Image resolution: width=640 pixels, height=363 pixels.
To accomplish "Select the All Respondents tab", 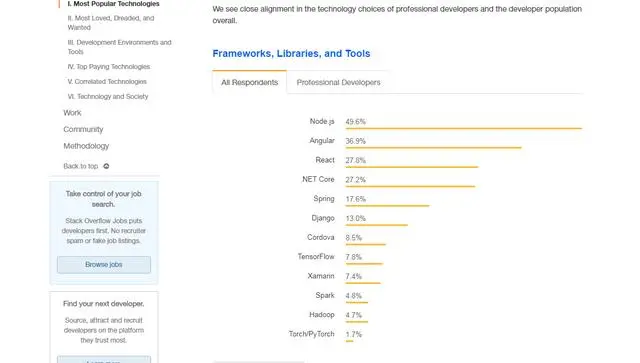I will pos(249,82).
